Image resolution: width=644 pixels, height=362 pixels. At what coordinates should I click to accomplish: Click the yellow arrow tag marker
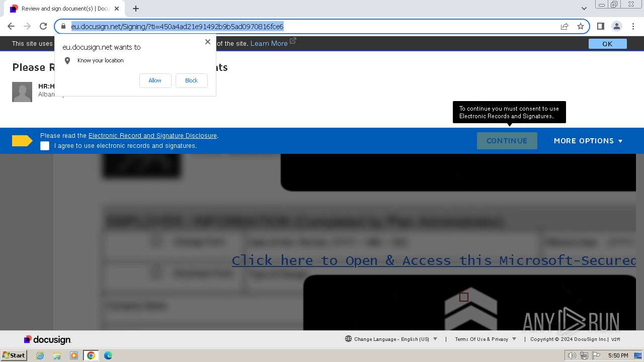point(22,141)
